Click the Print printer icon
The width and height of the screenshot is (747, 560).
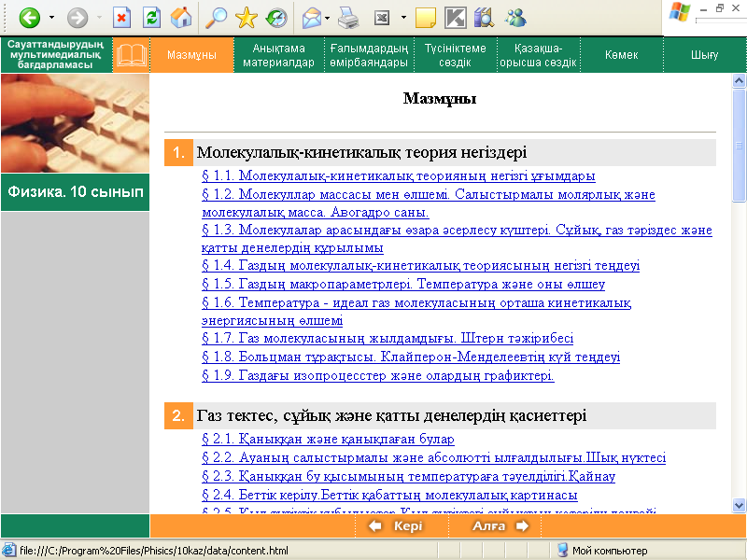click(347, 17)
